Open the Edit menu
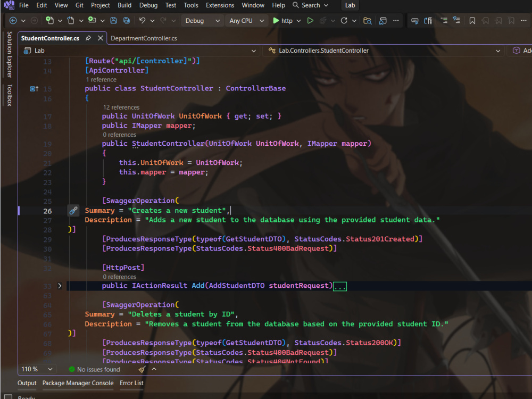Screen dimensions: 532x399 pyautogui.click(x=41, y=5)
